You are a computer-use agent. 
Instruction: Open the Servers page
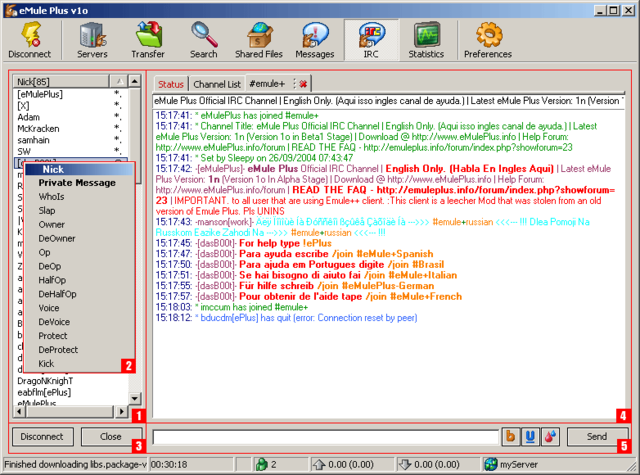coord(92,40)
